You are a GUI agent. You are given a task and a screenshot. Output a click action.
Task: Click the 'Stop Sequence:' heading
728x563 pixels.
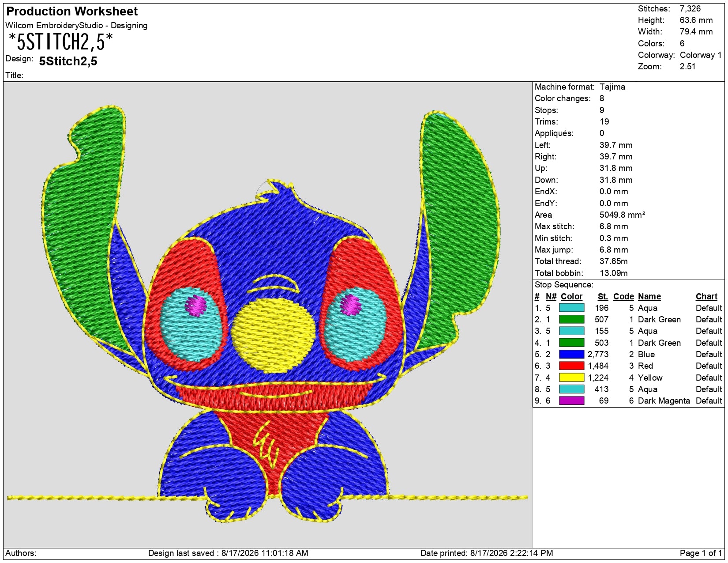tap(564, 284)
